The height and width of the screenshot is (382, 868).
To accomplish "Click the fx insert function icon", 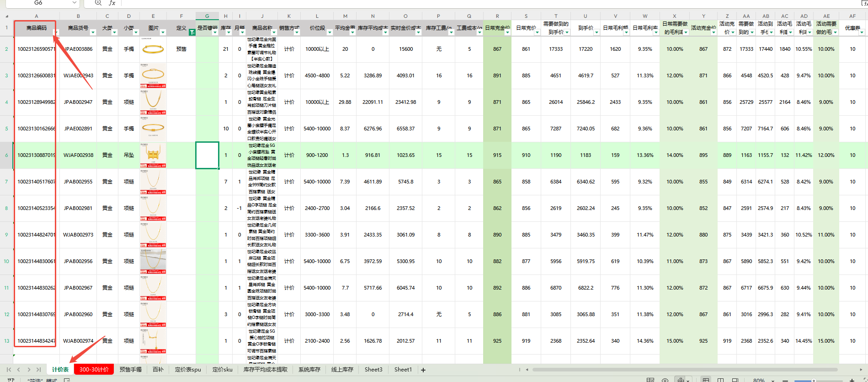I will (x=112, y=3).
